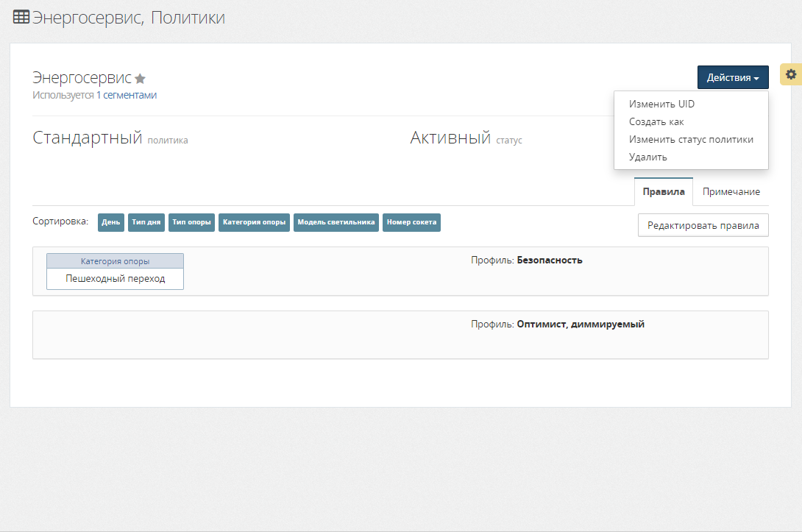Click the gear settings icon
This screenshot has width=802, height=532.
[x=791, y=74]
